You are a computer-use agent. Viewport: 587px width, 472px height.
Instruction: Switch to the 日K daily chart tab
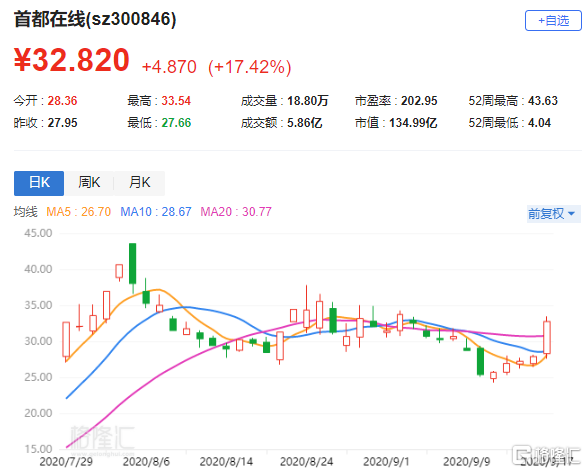pos(39,183)
